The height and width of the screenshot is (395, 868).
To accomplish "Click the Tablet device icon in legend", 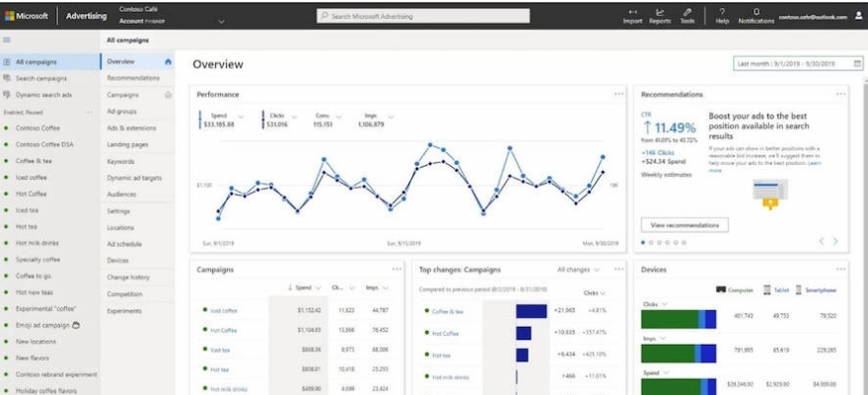I will point(766,289).
